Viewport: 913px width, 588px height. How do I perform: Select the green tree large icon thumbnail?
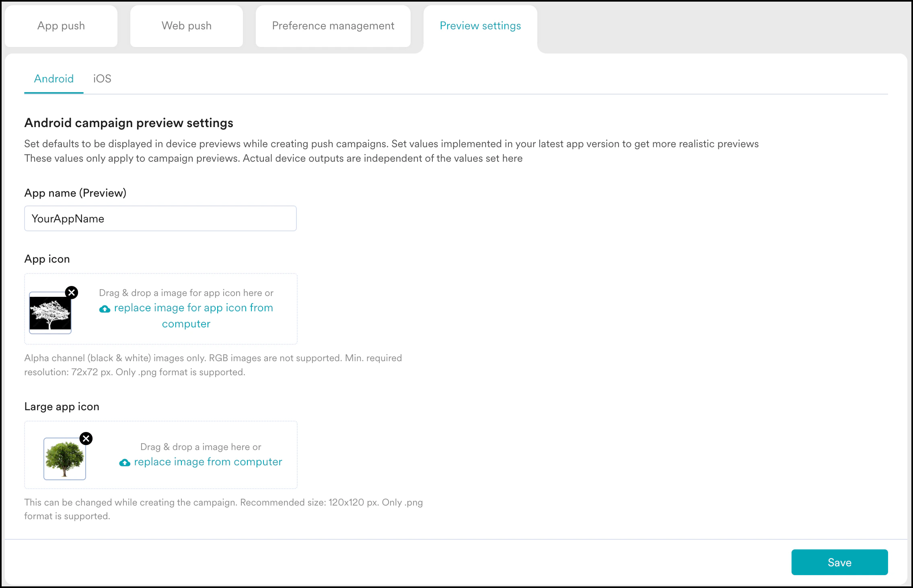pos(65,459)
